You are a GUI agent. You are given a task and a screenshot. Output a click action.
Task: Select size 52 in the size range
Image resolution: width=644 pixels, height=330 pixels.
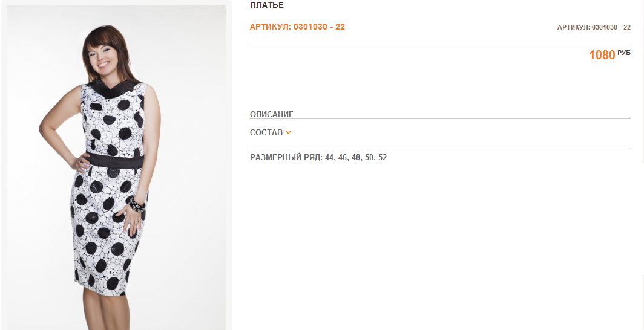tap(383, 157)
